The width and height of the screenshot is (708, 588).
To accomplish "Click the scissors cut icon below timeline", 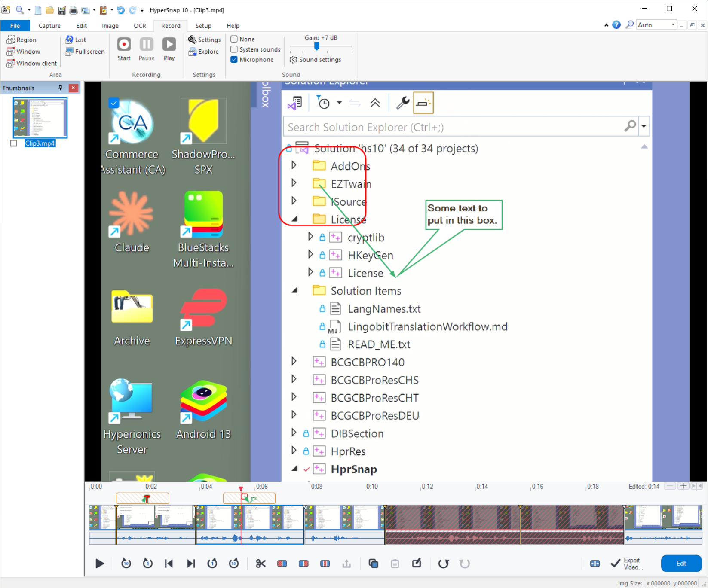I will click(x=261, y=563).
